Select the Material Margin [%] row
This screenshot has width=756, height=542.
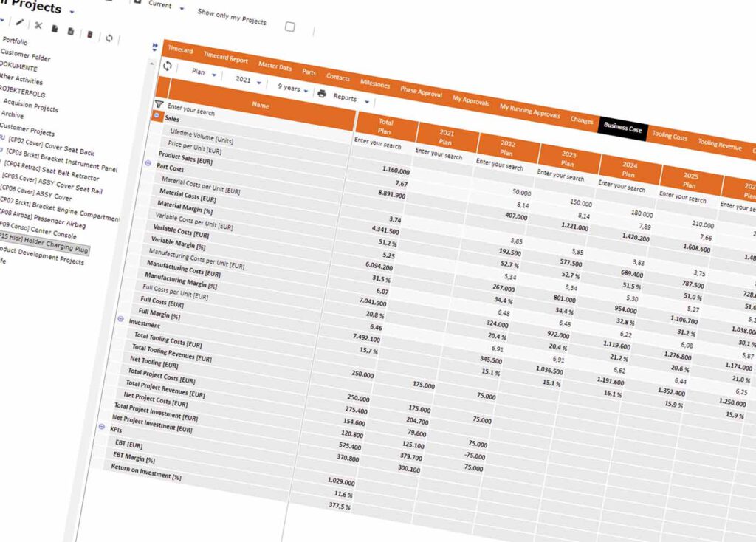(185, 207)
